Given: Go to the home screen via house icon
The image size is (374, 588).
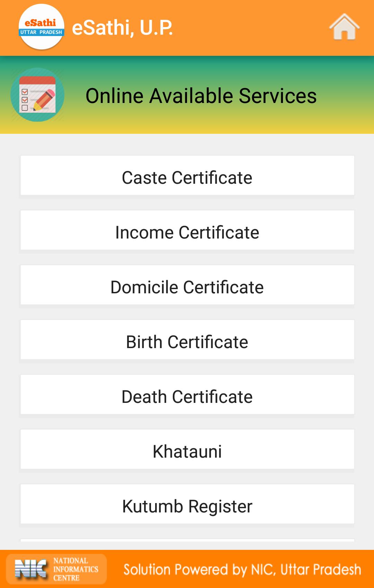Looking at the screenshot, I should tap(344, 27).
